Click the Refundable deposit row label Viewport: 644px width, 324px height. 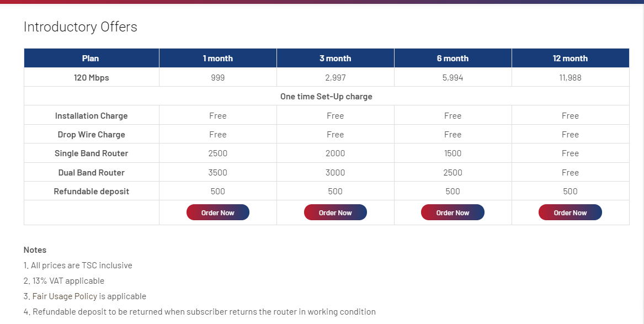tap(91, 192)
